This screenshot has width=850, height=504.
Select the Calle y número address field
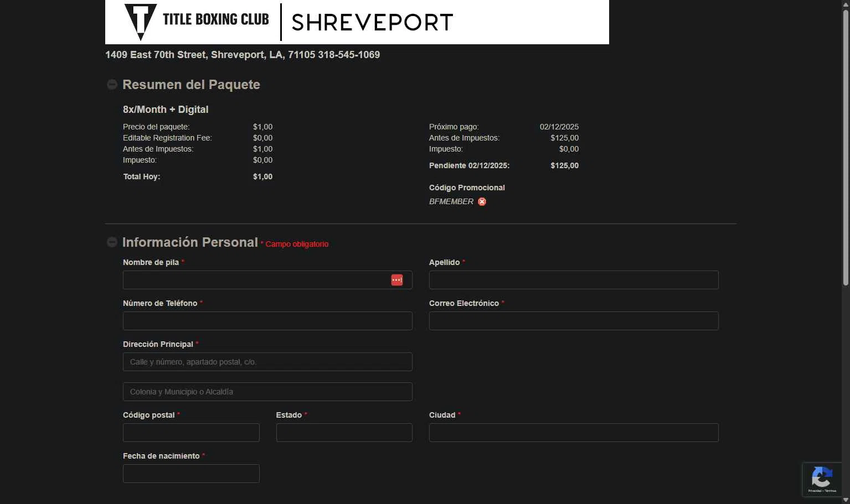pyautogui.click(x=267, y=362)
